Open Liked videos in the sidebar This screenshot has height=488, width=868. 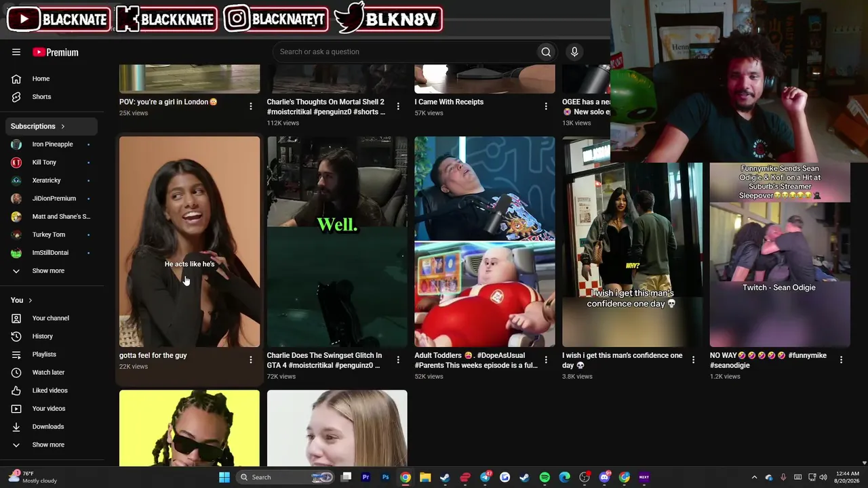49,390
